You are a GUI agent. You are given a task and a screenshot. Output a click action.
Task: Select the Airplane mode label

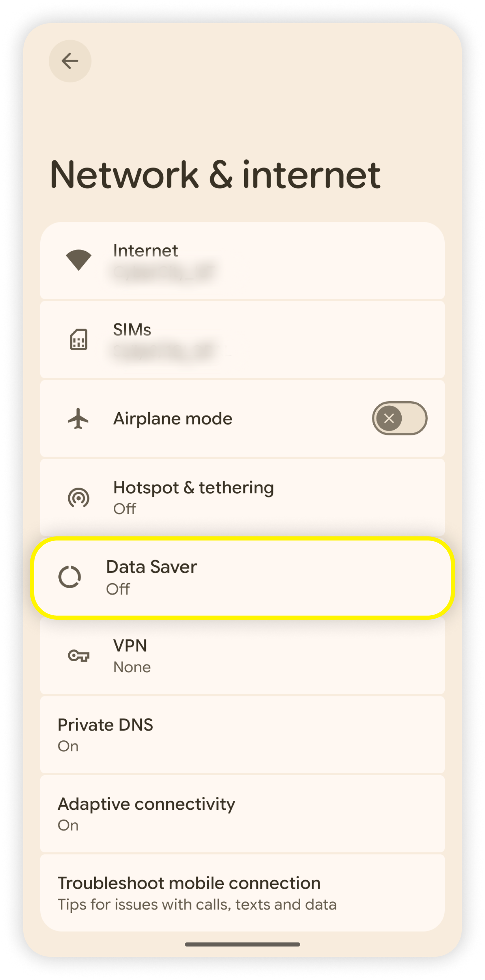tap(173, 418)
